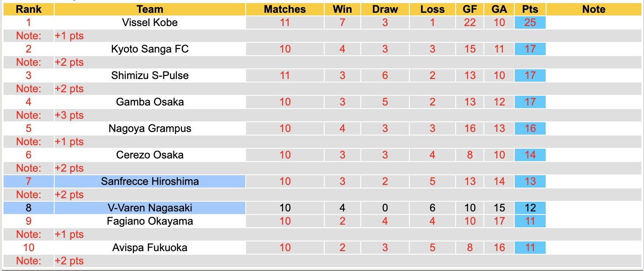Open the Nagoya Grampus team entry
The image size is (644, 271).
(x=150, y=128)
